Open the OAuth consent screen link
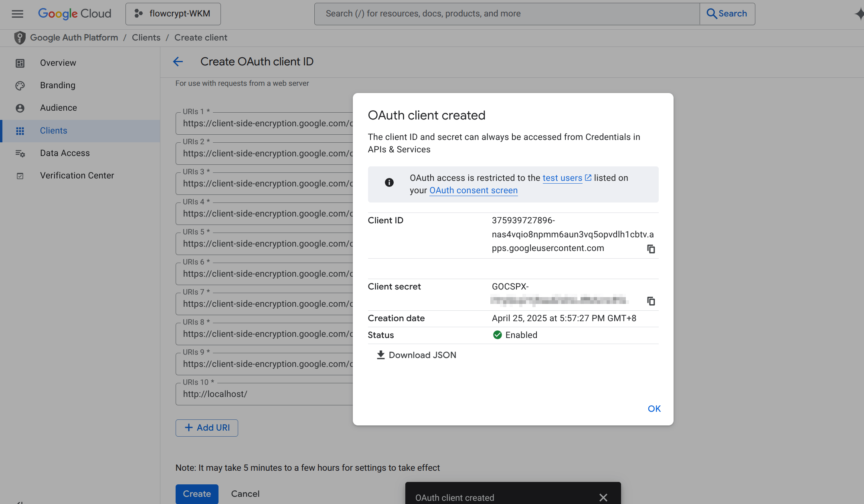This screenshot has height=504, width=864. [473, 190]
